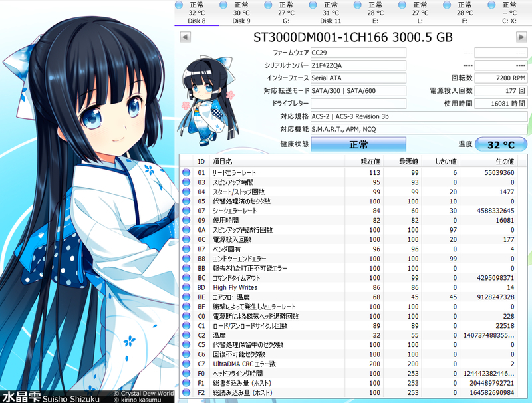The image size is (532, 403).
Task: Click the standard field ACS-2 | ACS-3 Revision 3b
Action: [419, 116]
